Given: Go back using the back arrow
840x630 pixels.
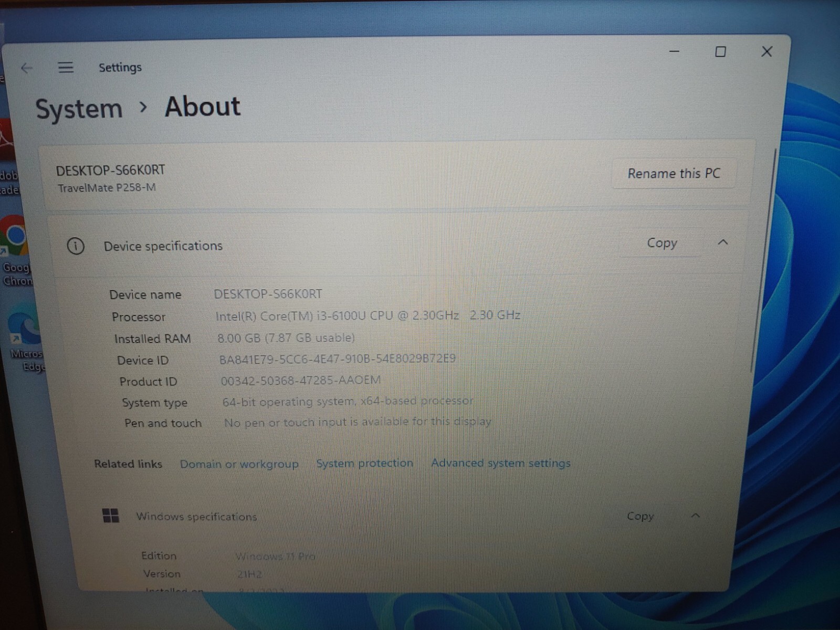Looking at the screenshot, I should pos(27,68).
